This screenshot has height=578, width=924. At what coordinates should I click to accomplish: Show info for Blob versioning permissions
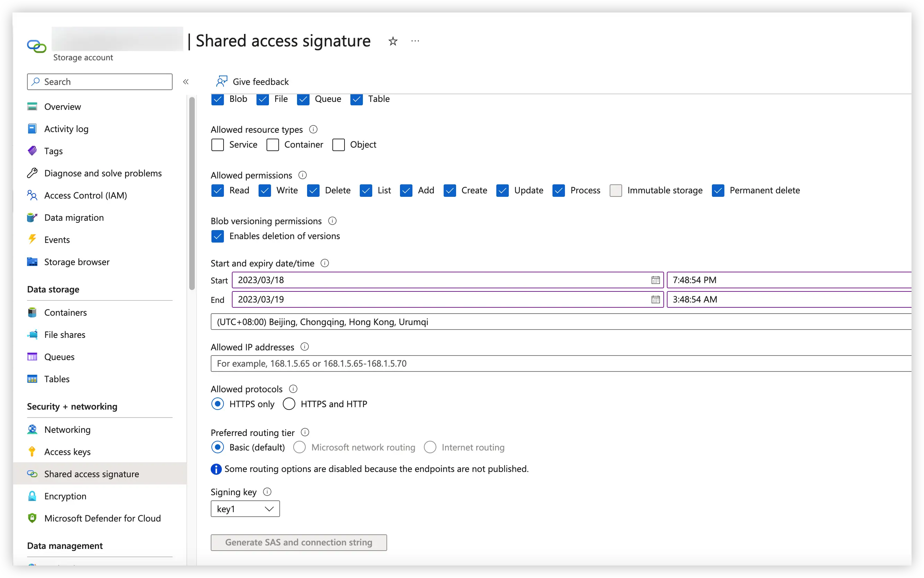coord(332,221)
